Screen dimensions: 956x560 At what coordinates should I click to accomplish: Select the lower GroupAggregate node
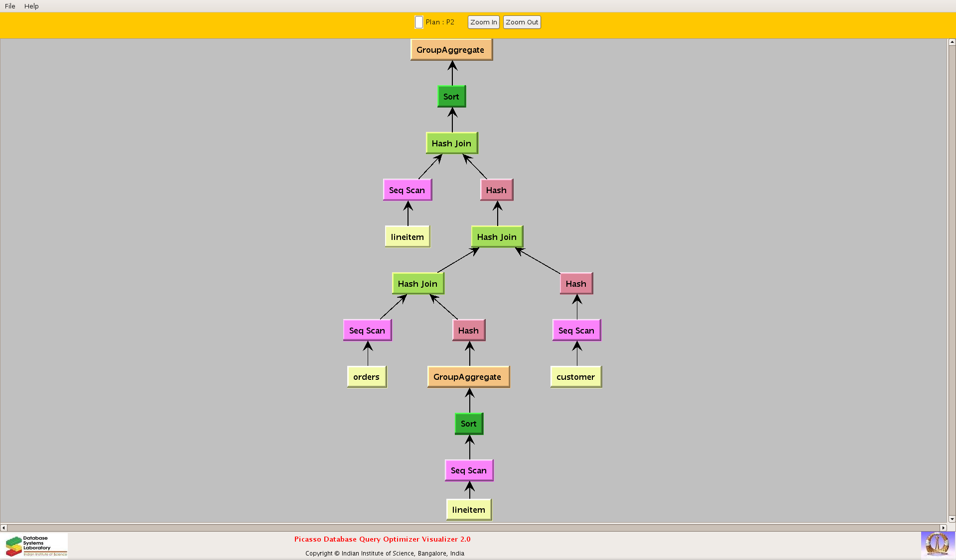pyautogui.click(x=468, y=377)
